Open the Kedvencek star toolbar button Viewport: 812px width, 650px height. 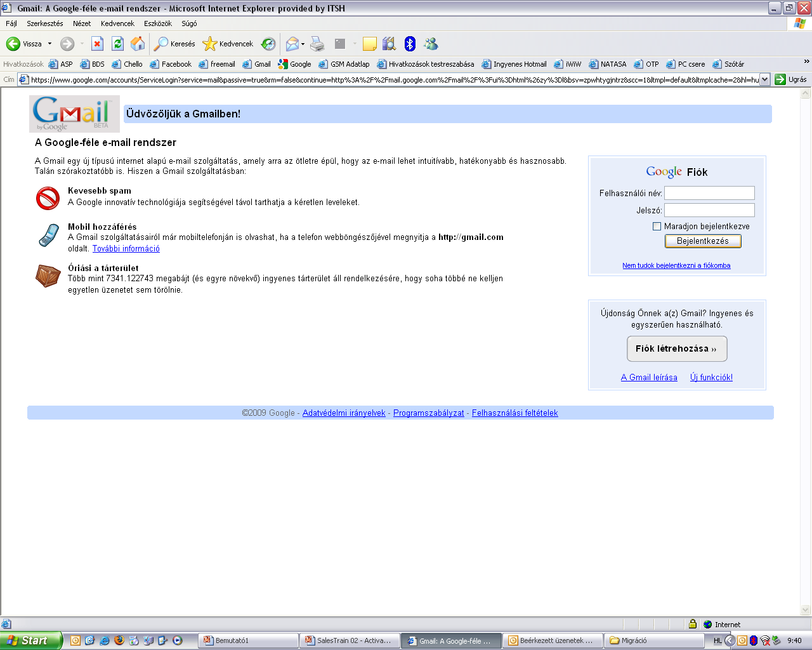click(x=228, y=44)
